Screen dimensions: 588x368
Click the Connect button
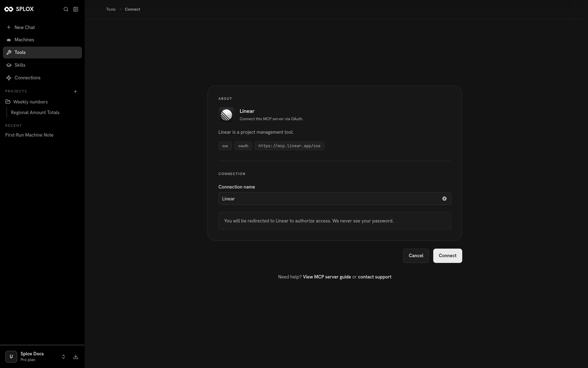tap(448, 256)
